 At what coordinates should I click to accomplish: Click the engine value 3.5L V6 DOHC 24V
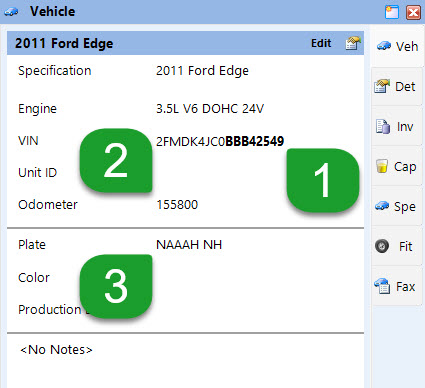click(x=210, y=109)
